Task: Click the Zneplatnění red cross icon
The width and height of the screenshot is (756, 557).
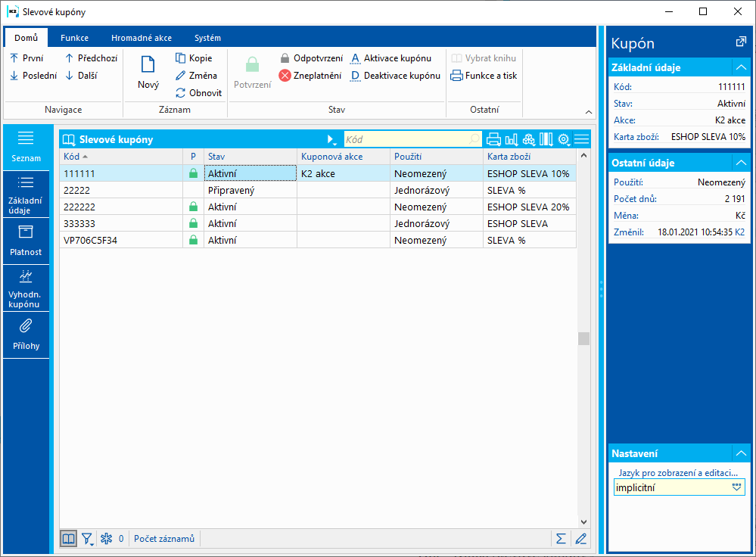Action: 285,76
